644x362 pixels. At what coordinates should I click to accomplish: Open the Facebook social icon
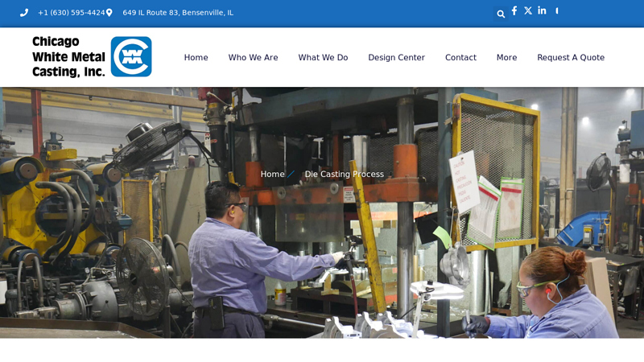(x=514, y=10)
